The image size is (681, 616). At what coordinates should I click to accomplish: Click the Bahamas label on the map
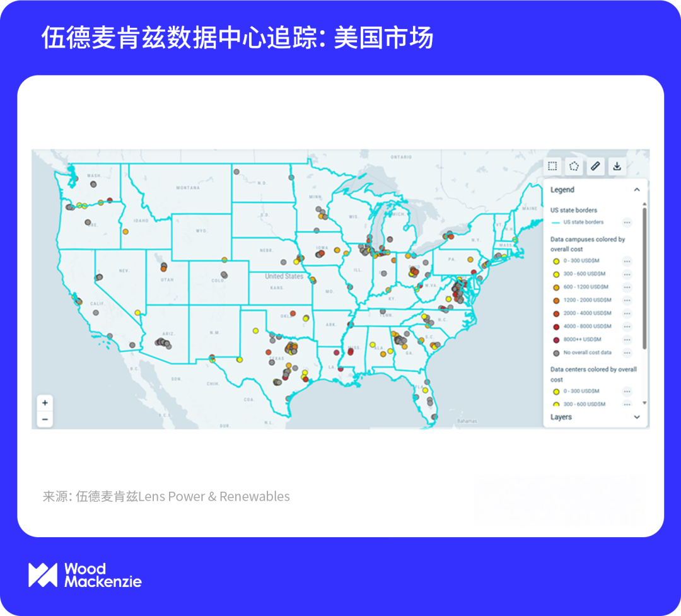[x=467, y=421]
